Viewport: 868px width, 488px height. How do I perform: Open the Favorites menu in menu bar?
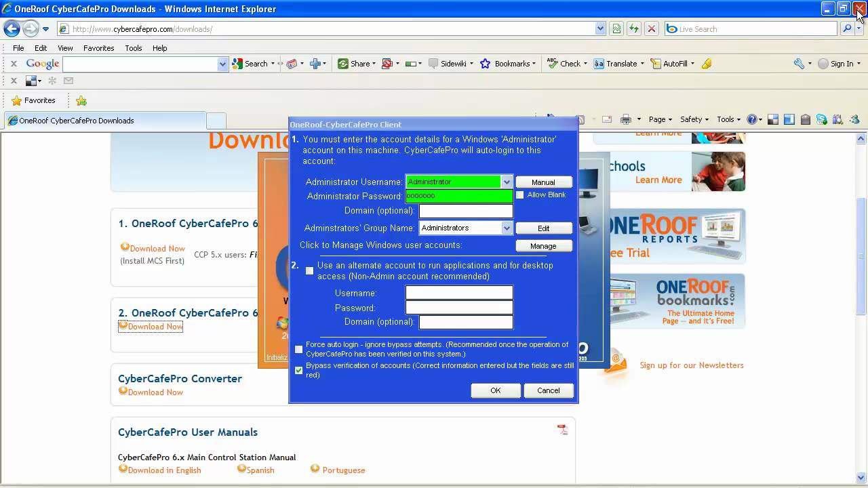point(98,48)
